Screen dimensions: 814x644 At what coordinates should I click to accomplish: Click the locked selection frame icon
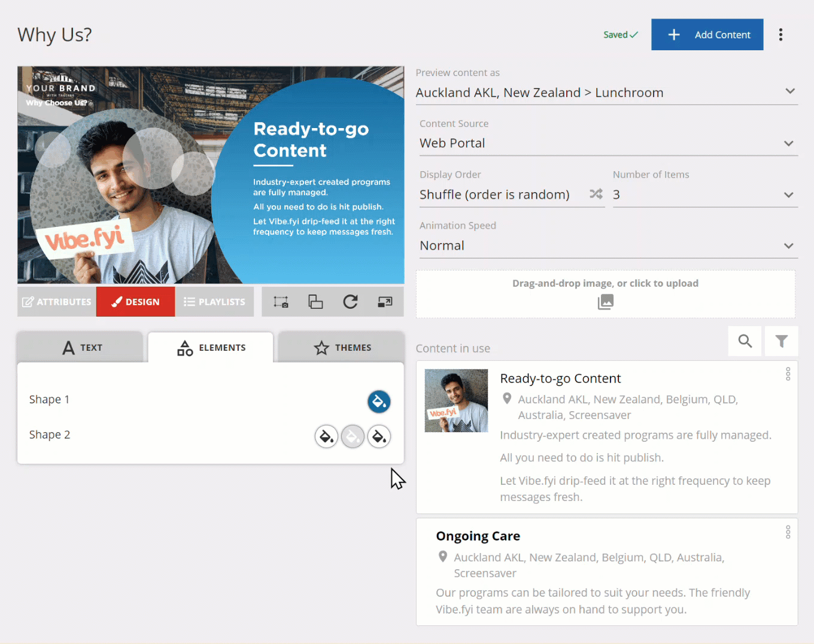[281, 302]
